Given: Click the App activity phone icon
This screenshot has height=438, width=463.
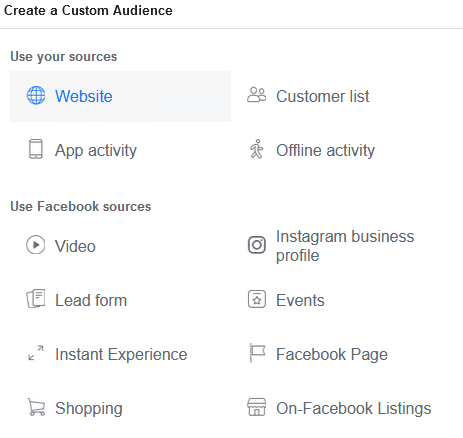Looking at the screenshot, I should click(x=36, y=149).
